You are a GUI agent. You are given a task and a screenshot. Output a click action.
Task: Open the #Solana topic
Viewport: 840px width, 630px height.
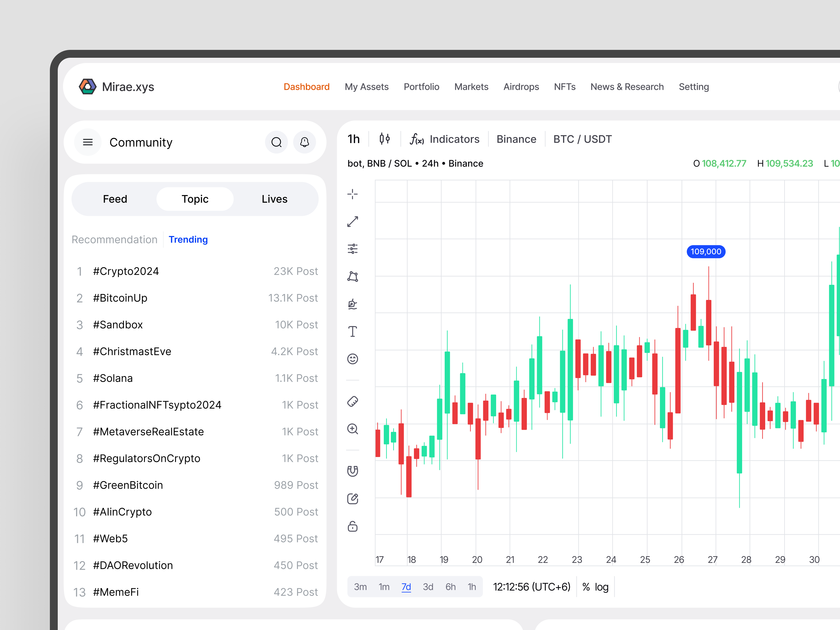tap(195, 378)
